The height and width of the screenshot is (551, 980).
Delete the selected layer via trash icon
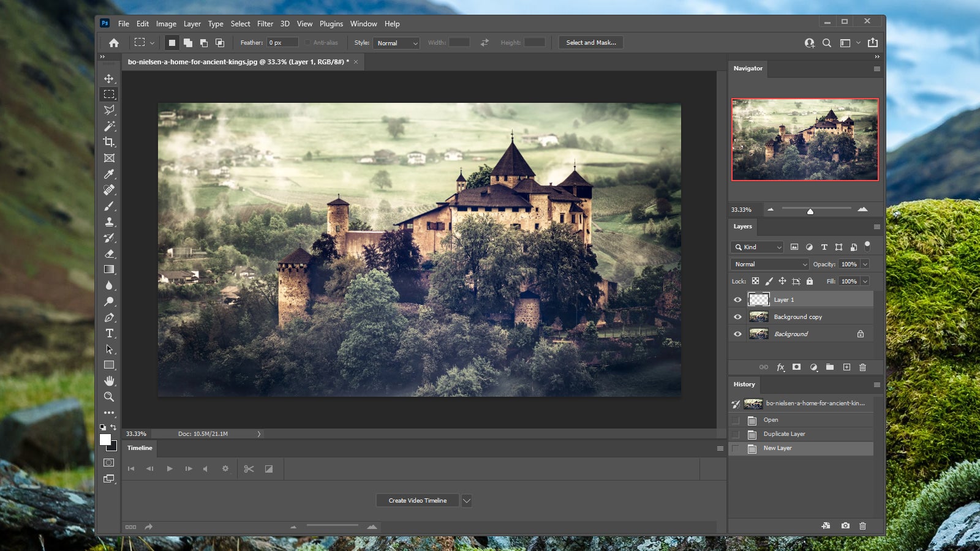click(x=863, y=367)
